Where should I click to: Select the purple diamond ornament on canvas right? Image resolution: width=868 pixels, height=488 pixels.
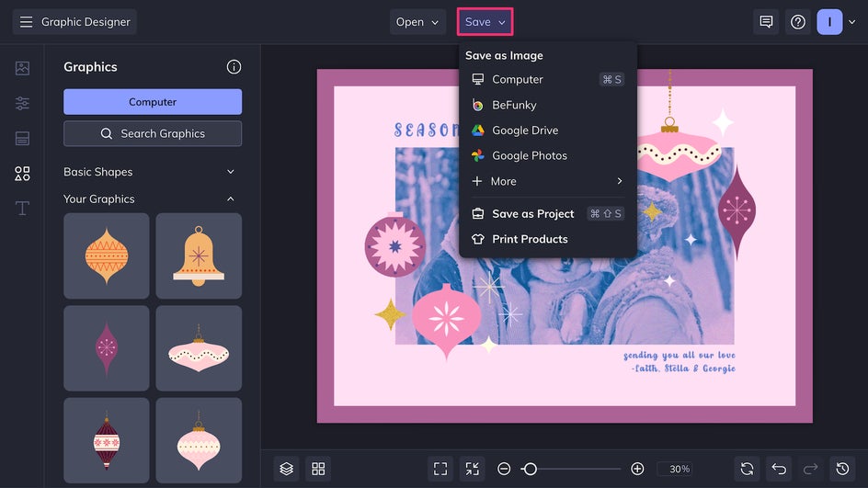click(x=737, y=210)
